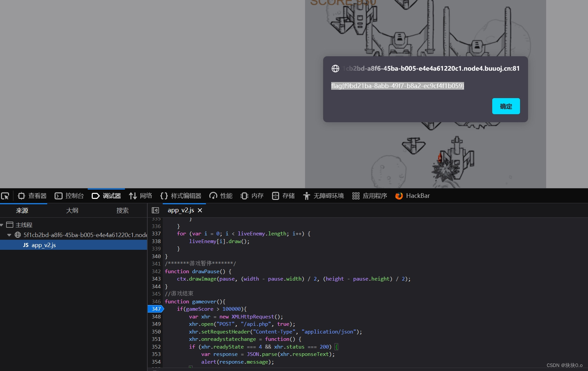Click the 主线程 main thread row
Image resolution: width=588 pixels, height=371 pixels.
click(x=73, y=225)
